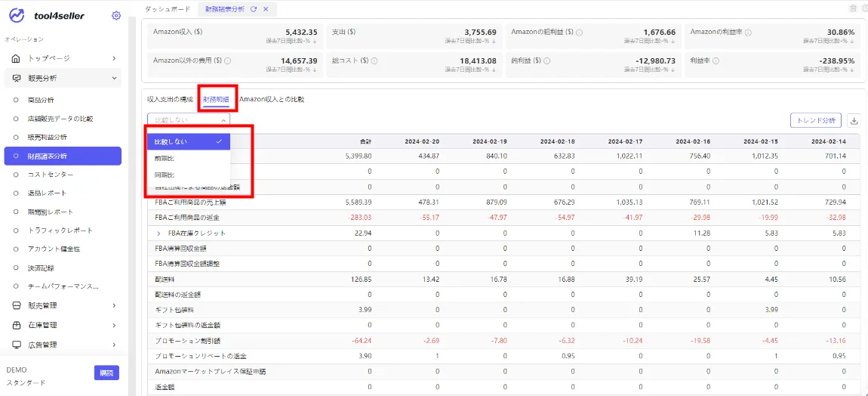Click the 5,589.39 total cell
This screenshot has width=868, height=396.
(358, 203)
